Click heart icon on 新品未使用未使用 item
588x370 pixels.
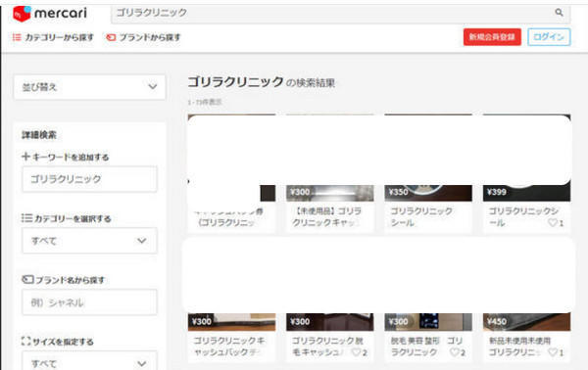point(553,352)
